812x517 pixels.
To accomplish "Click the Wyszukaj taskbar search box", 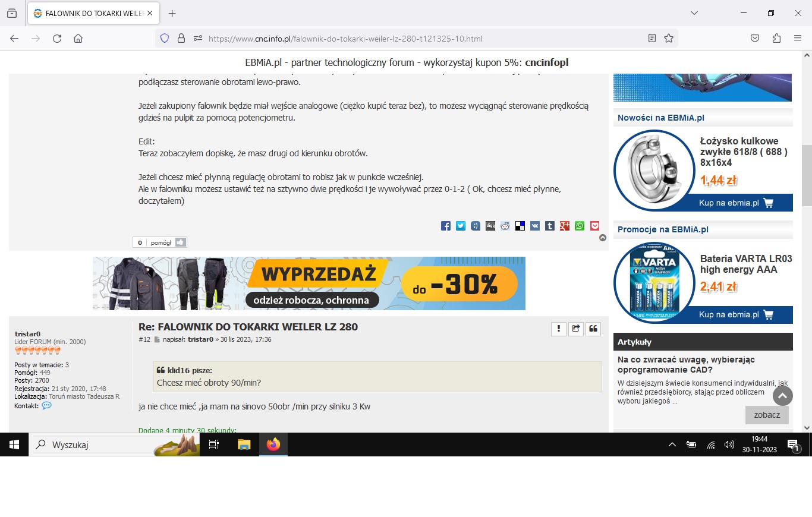I will click(114, 445).
